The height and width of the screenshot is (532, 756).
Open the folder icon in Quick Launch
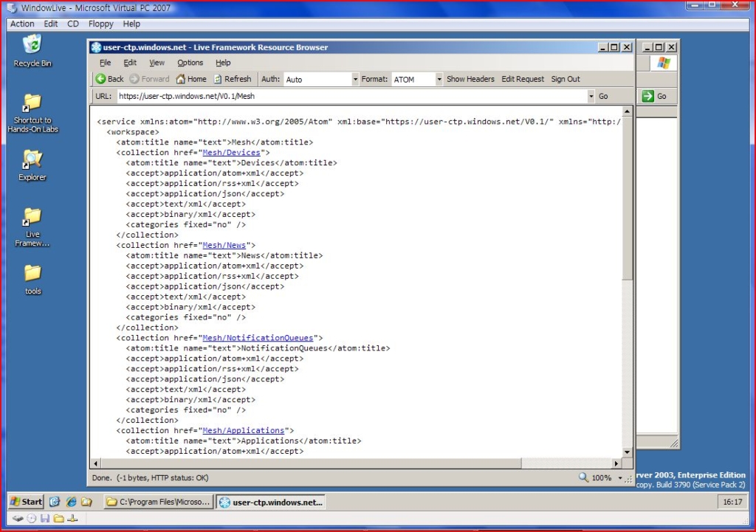click(x=87, y=502)
